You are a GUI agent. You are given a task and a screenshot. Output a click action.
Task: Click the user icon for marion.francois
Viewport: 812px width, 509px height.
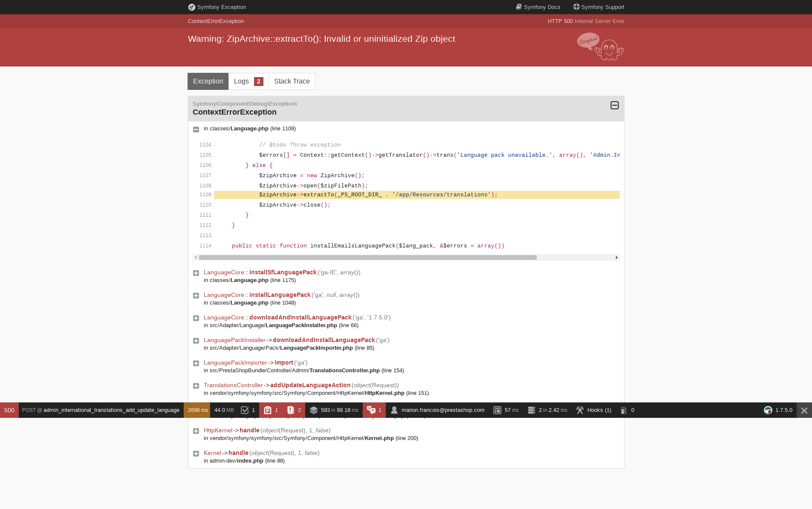pyautogui.click(x=394, y=410)
